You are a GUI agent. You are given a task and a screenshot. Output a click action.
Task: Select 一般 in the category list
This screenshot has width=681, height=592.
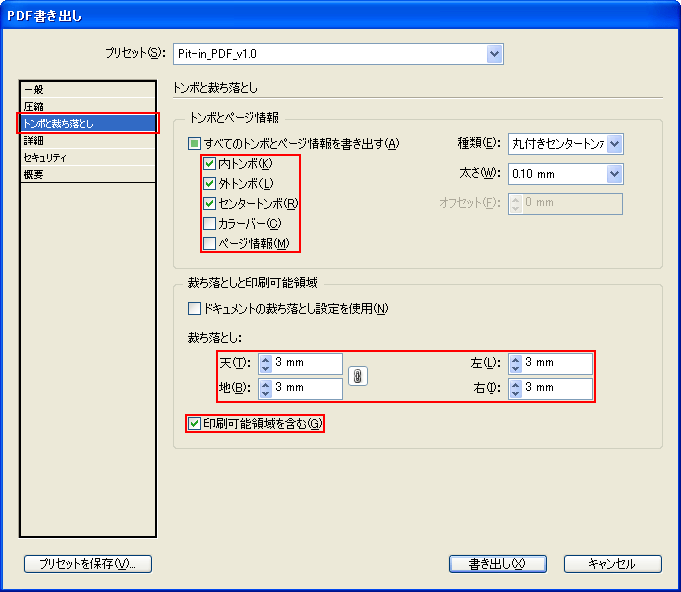tap(34, 90)
